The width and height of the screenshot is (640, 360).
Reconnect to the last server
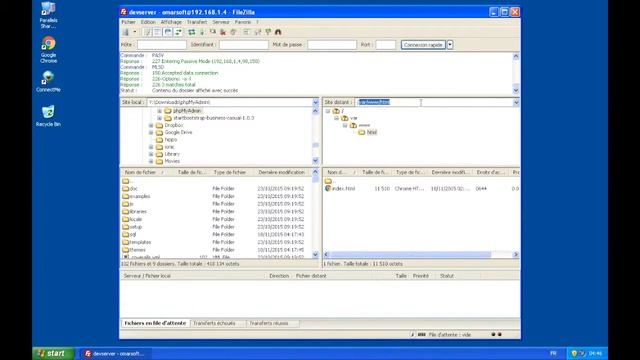(x=233, y=32)
